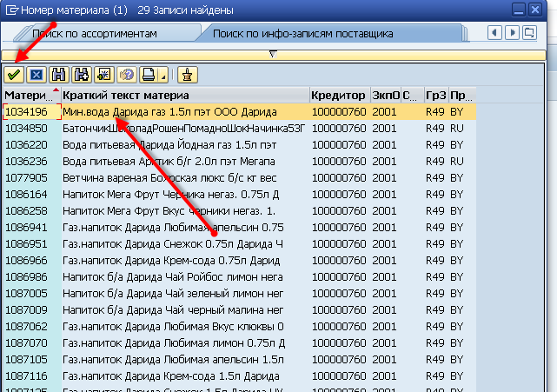This screenshot has height=392, width=557.
Task: Open the dialog system menu icon in title bar
Action: point(12,10)
